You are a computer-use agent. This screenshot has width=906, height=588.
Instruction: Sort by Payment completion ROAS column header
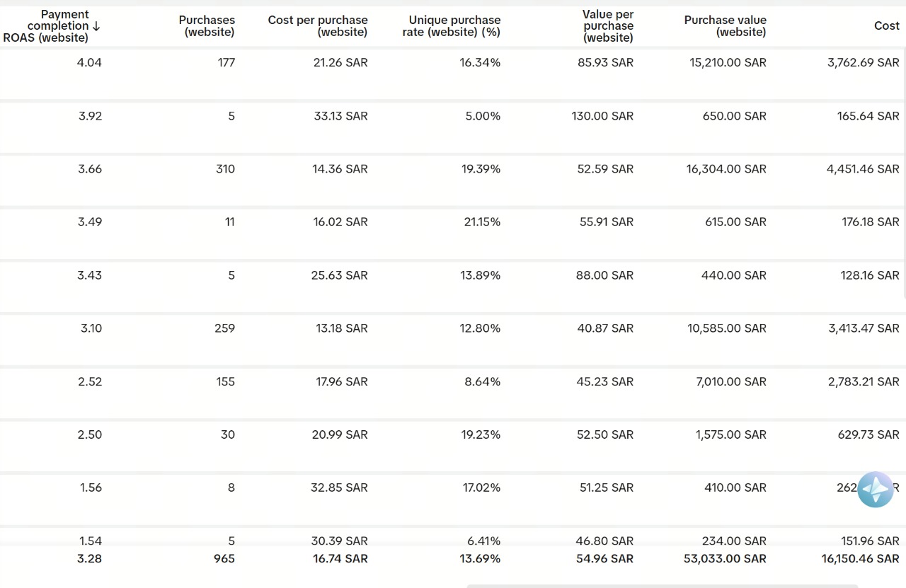point(51,26)
